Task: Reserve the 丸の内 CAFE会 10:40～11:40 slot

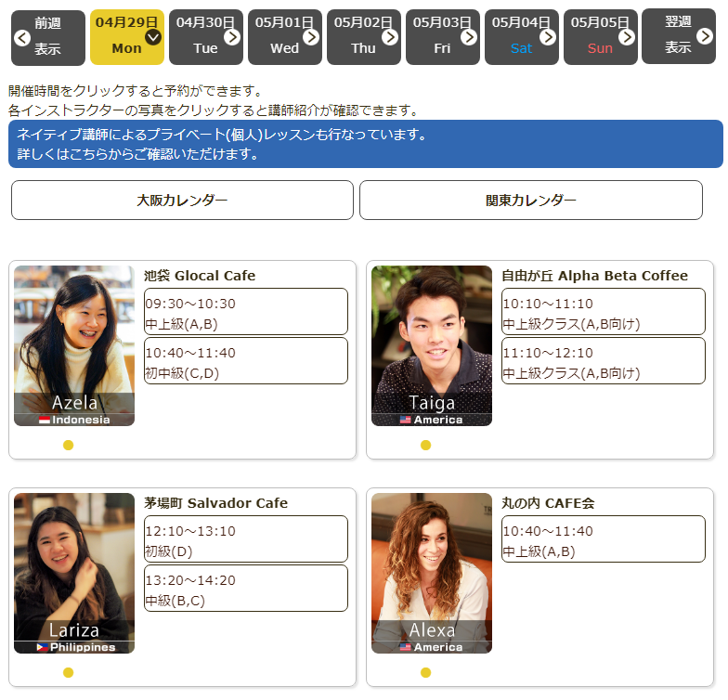Action: (x=604, y=539)
